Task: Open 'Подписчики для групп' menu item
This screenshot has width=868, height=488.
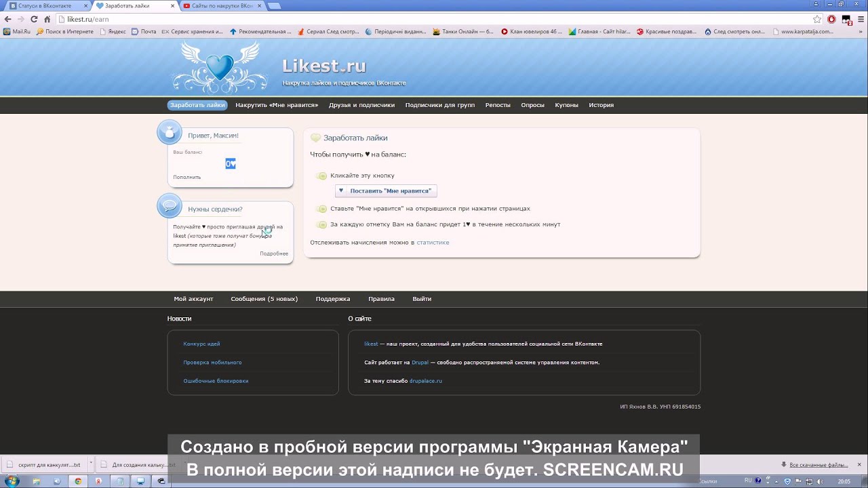Action: click(440, 105)
